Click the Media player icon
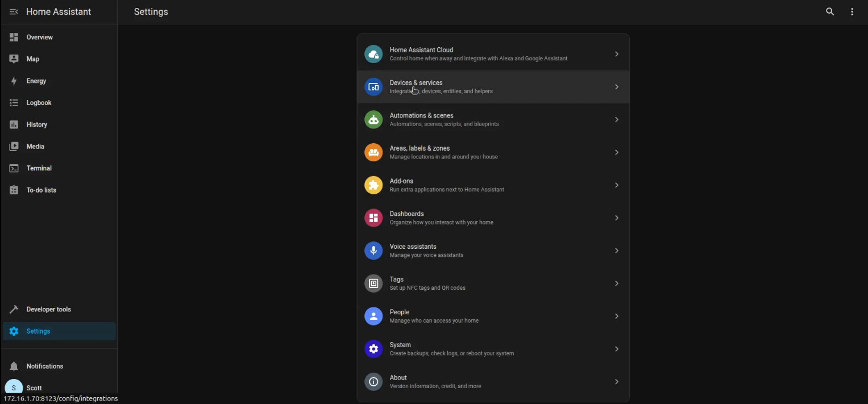The height and width of the screenshot is (404, 868). pyautogui.click(x=14, y=147)
